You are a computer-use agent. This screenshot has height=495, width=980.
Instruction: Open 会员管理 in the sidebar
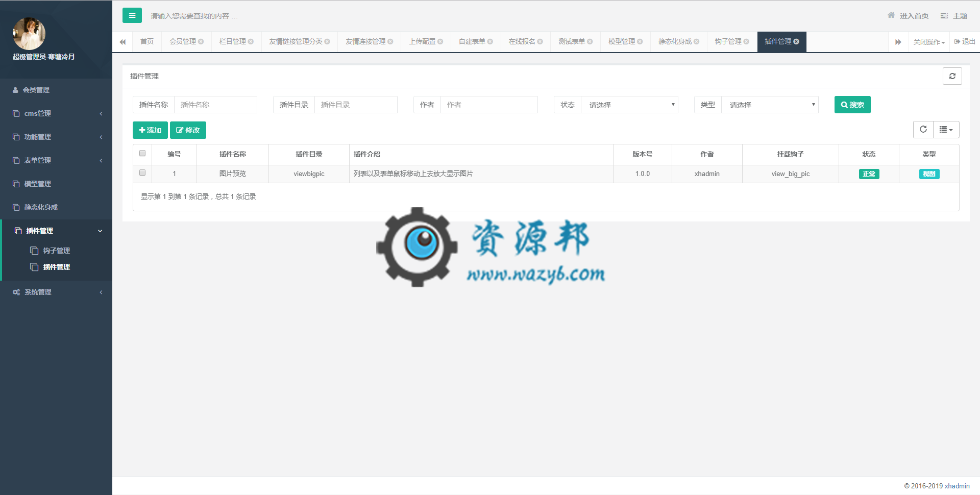(56, 90)
